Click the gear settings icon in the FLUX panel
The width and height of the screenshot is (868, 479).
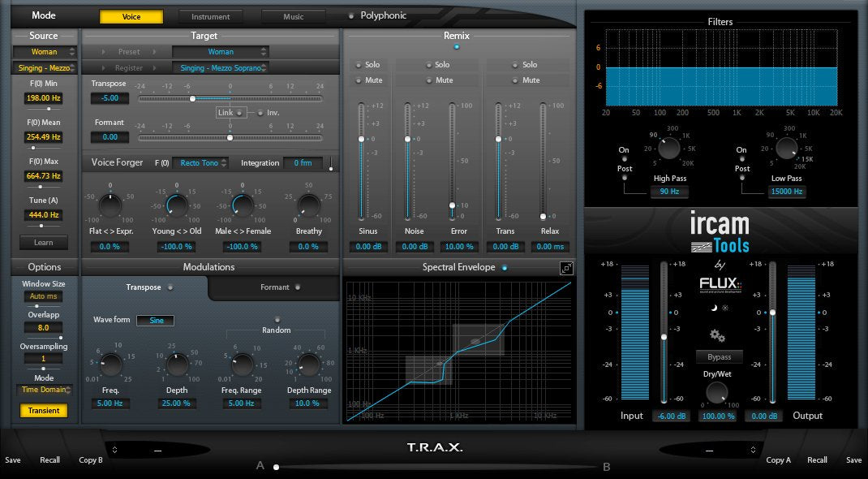click(717, 335)
